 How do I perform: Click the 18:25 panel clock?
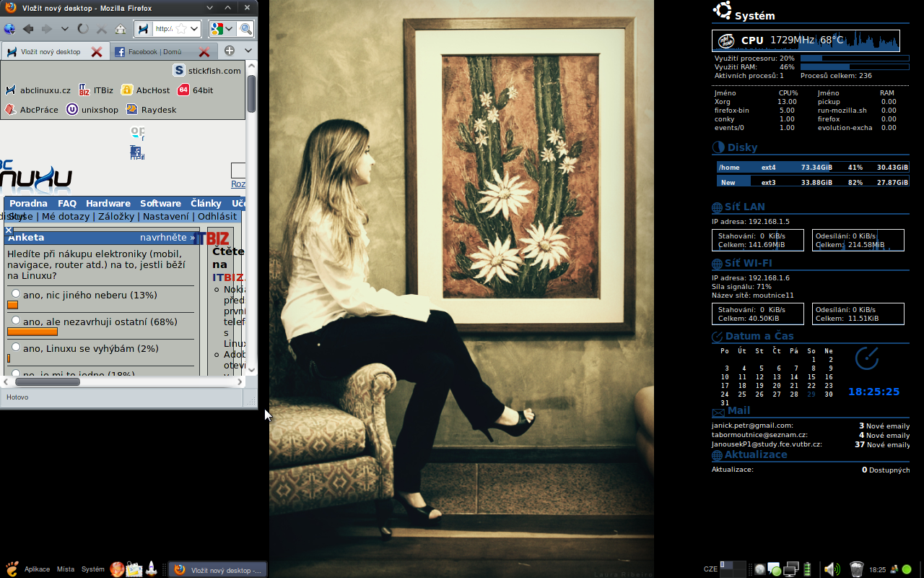pos(877,569)
